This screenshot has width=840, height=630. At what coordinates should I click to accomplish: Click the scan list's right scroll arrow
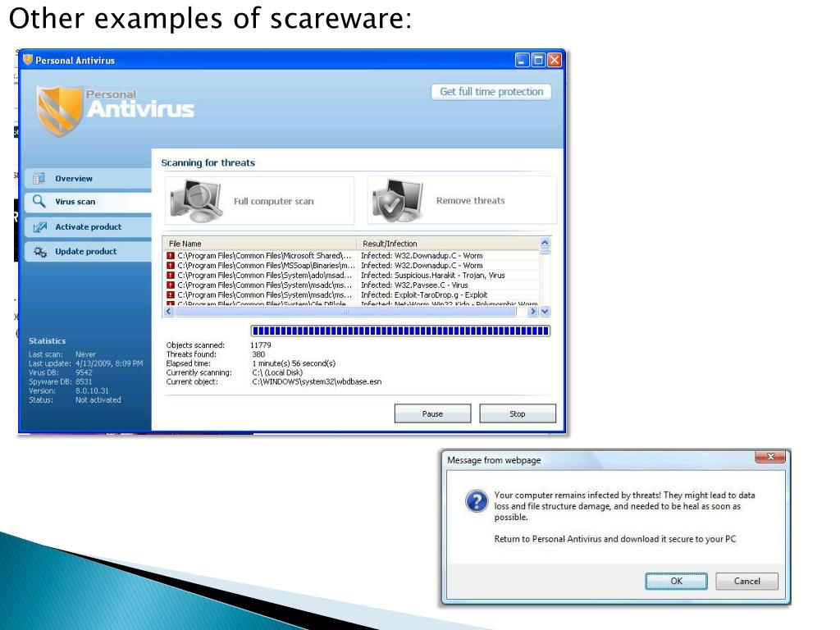[x=532, y=311]
